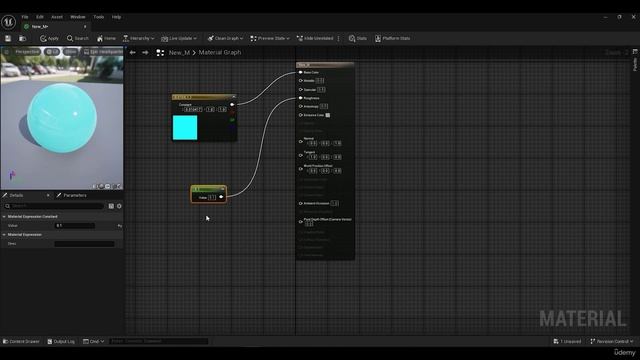Viewport: 640px width, 360px height.
Task: Click the graph breadcrumb grid icon
Action: [160, 53]
